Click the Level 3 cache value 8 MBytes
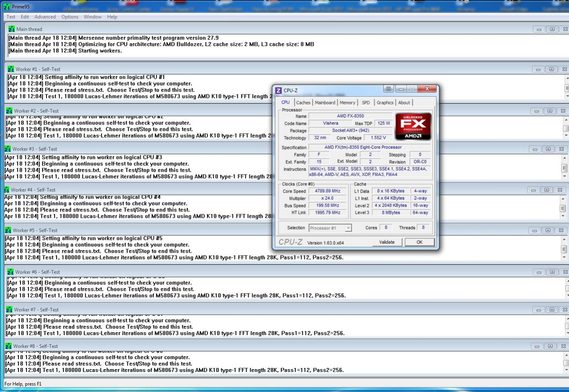This screenshot has width=569, height=392. click(x=391, y=213)
